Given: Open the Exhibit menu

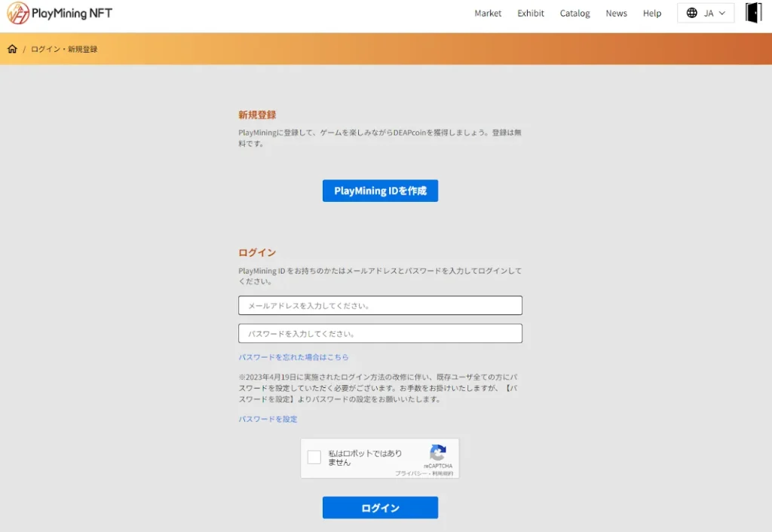Looking at the screenshot, I should click(x=530, y=14).
